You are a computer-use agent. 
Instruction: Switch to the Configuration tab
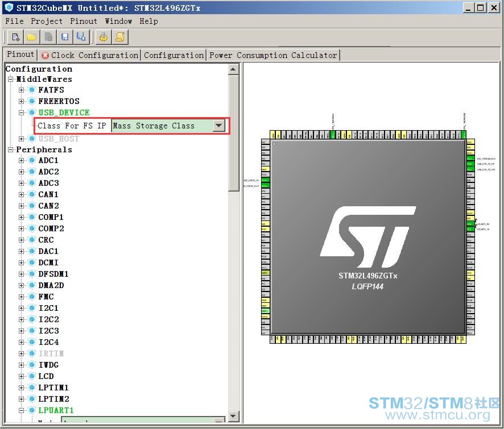(173, 55)
